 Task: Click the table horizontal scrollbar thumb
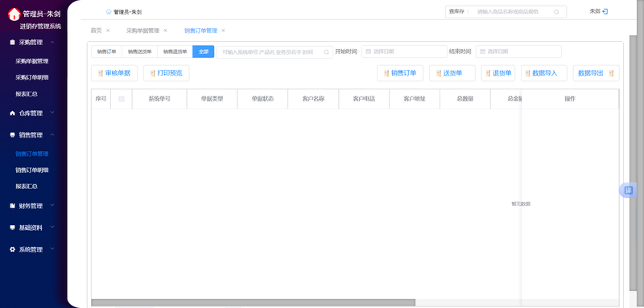(x=253, y=302)
